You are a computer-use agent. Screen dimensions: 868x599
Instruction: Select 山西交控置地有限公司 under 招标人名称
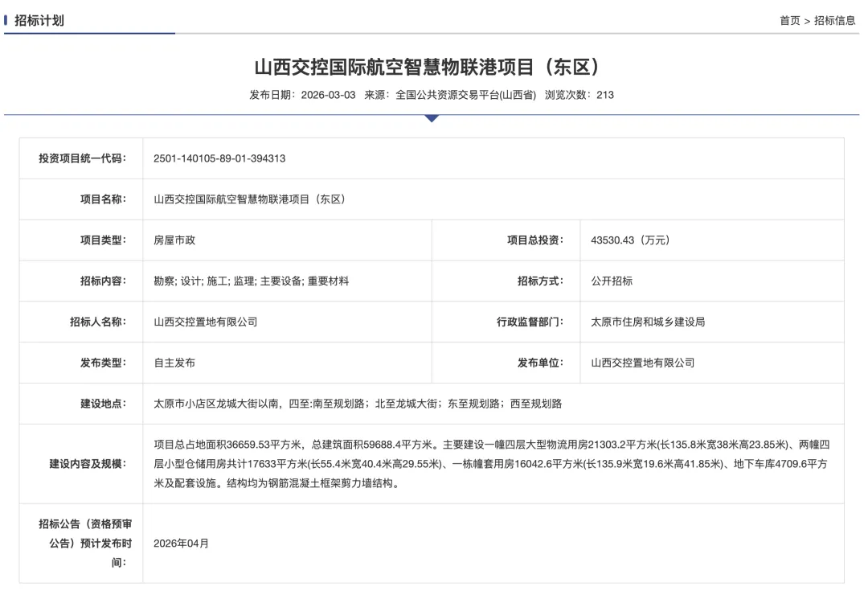point(206,322)
